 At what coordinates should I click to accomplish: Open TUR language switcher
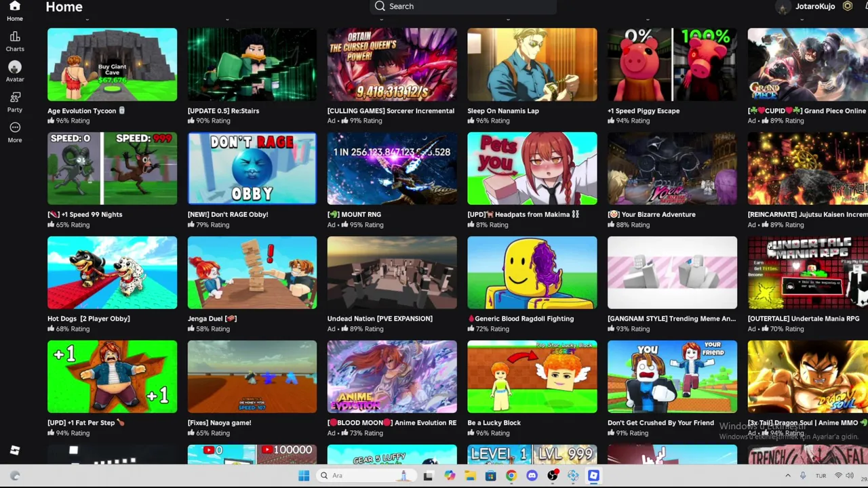(x=821, y=476)
